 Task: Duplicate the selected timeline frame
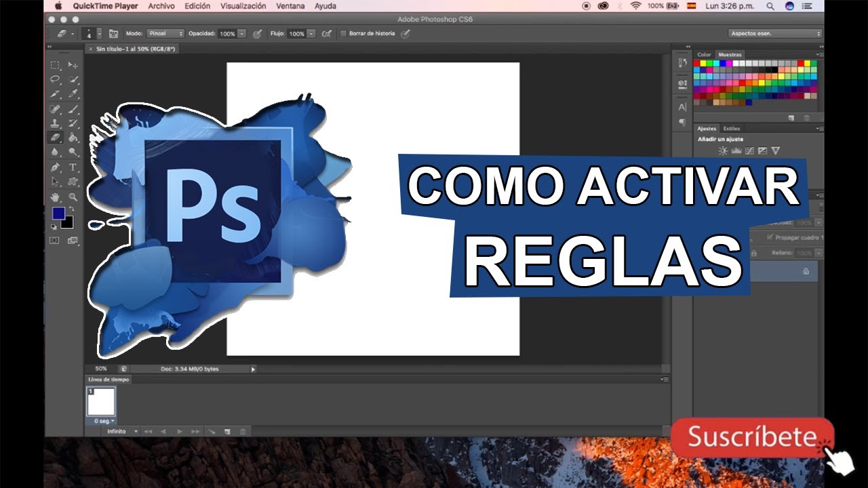[x=227, y=431]
